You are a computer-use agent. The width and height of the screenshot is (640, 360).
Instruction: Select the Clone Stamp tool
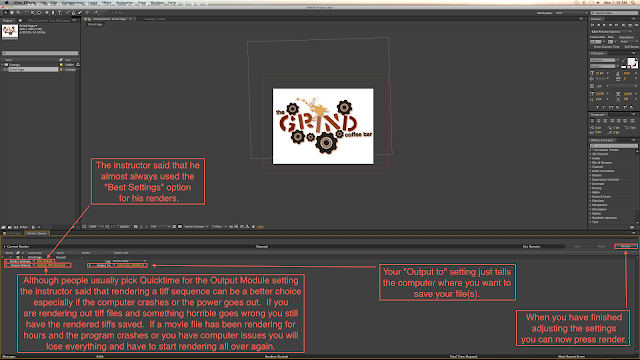tap(73, 13)
